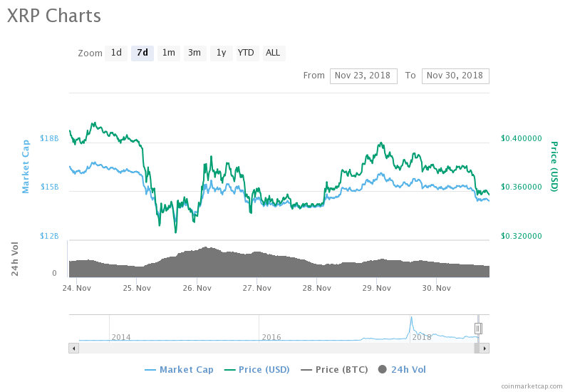Set zoom range to 1y
Image resolution: width=570 pixels, height=392 pixels.
[x=222, y=53]
